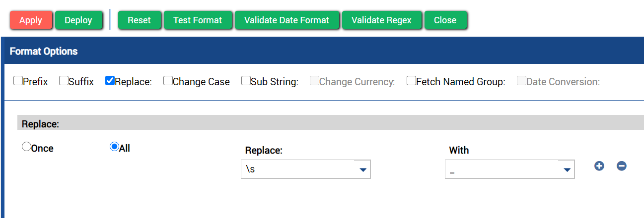Expand the With value dropdown arrow
644x218 pixels.
pos(567,169)
